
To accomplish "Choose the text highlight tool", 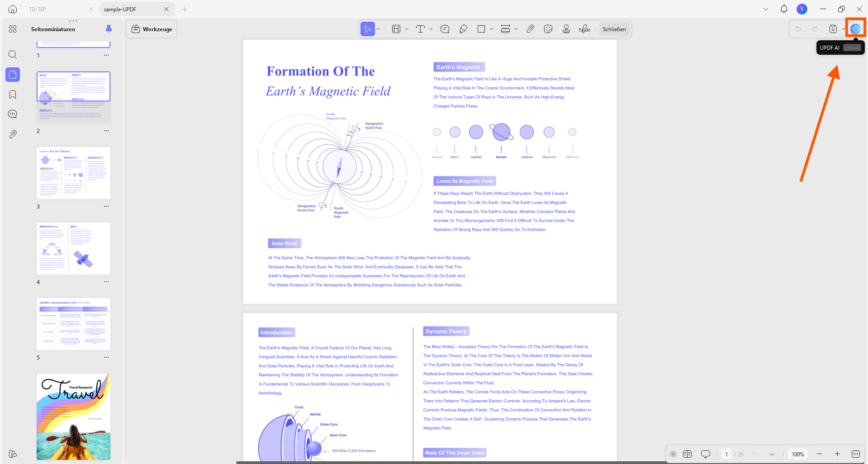I will (396, 29).
